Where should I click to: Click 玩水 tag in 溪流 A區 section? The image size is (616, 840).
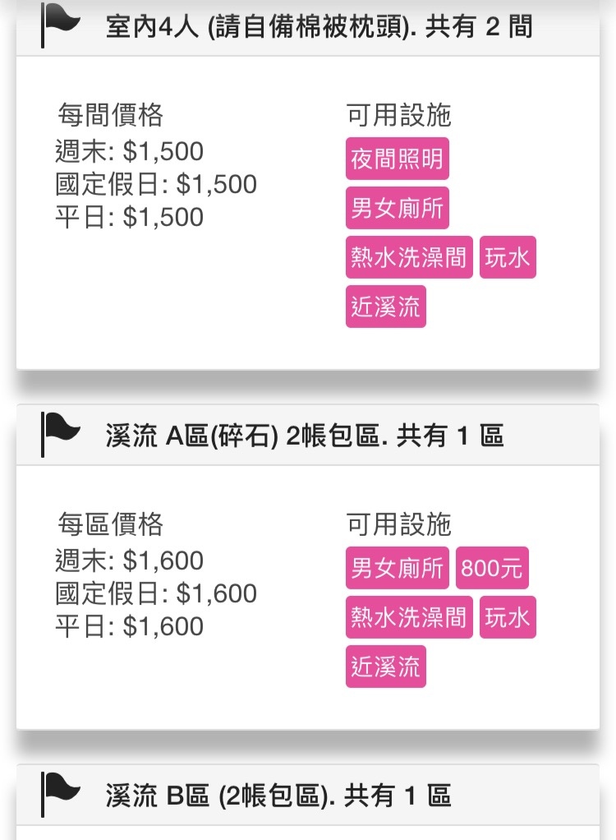508,617
